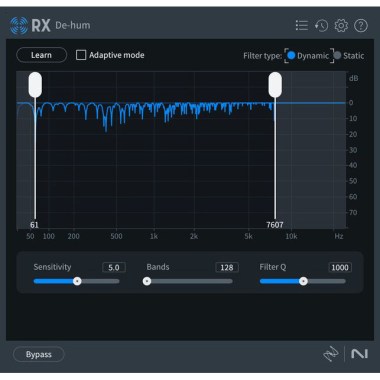Open the preset list icon
The width and height of the screenshot is (380, 380).
(x=302, y=25)
